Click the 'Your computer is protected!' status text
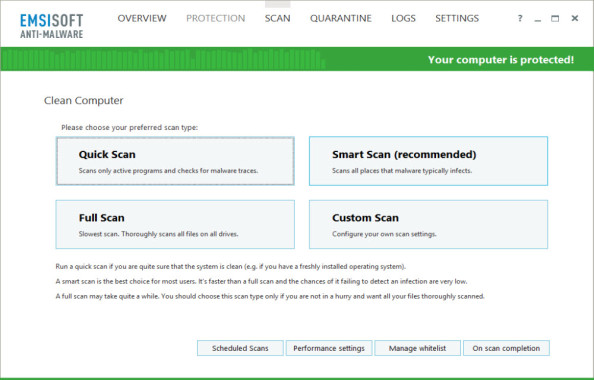The height and width of the screenshot is (380, 594). [501, 60]
